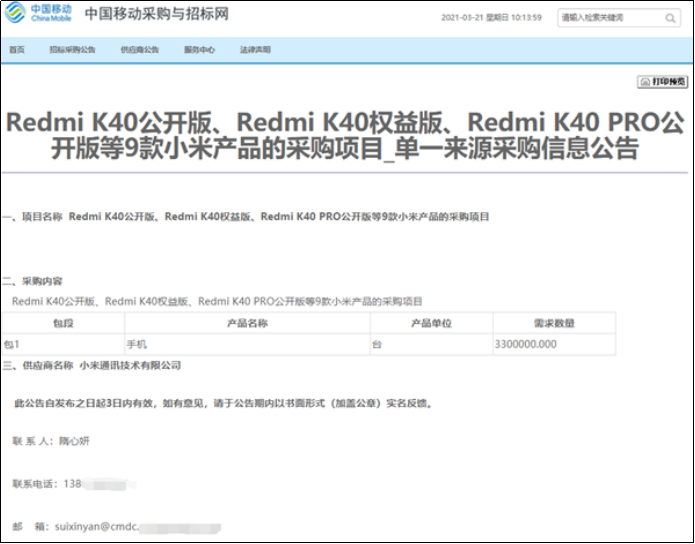695x544 pixels.
Task: Select the 台 unit cell
Action: tap(431, 344)
